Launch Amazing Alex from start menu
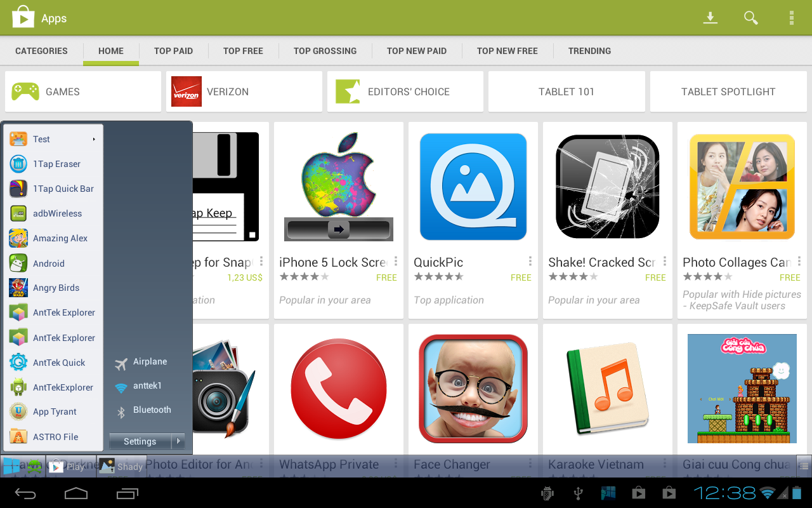The image size is (812, 508). pyautogui.click(x=53, y=238)
